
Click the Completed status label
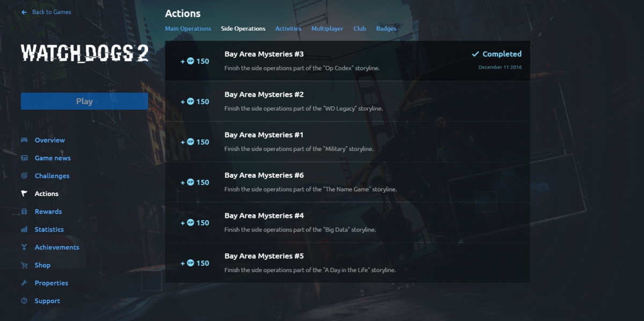tap(502, 54)
